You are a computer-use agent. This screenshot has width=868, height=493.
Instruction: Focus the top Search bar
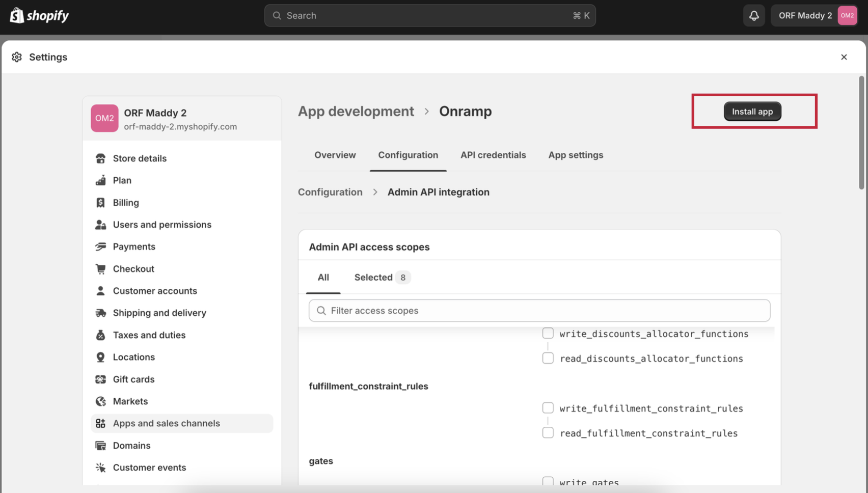coord(430,16)
